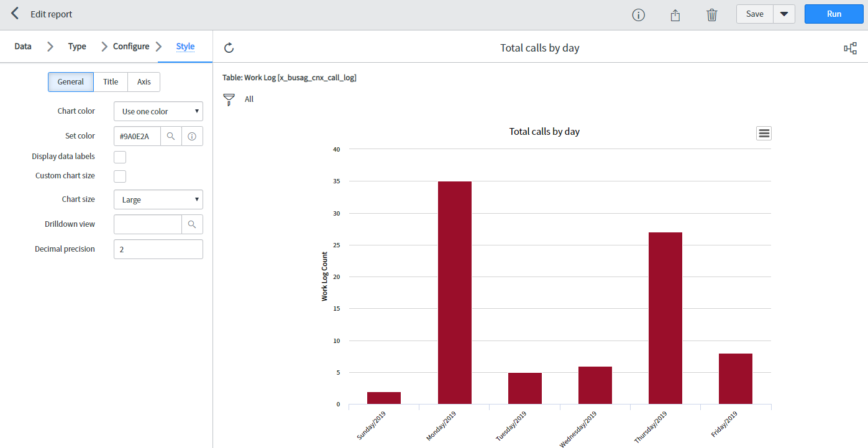868x448 pixels.
Task: Open the Chart size dropdown
Action: coord(158,199)
